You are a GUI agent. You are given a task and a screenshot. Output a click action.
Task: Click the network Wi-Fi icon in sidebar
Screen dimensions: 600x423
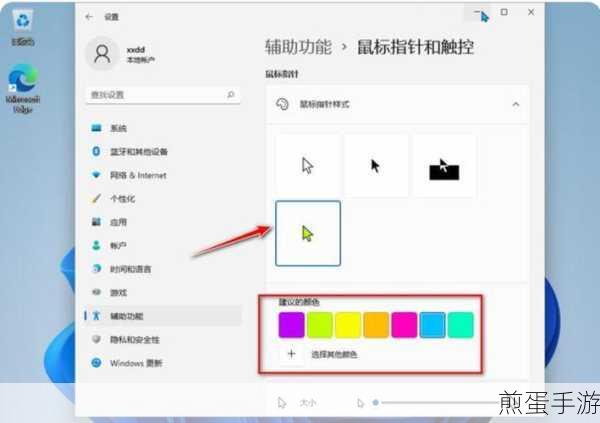[x=96, y=175]
